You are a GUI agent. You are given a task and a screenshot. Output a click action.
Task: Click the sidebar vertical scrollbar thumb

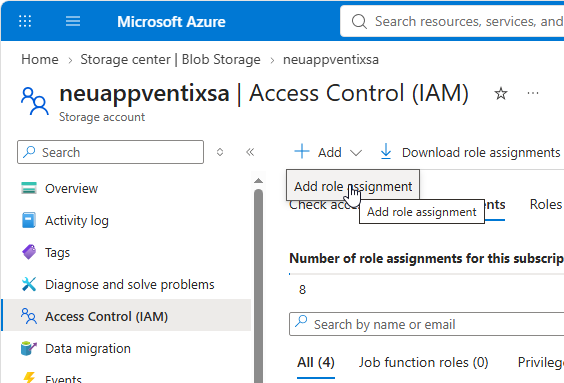[x=258, y=286]
